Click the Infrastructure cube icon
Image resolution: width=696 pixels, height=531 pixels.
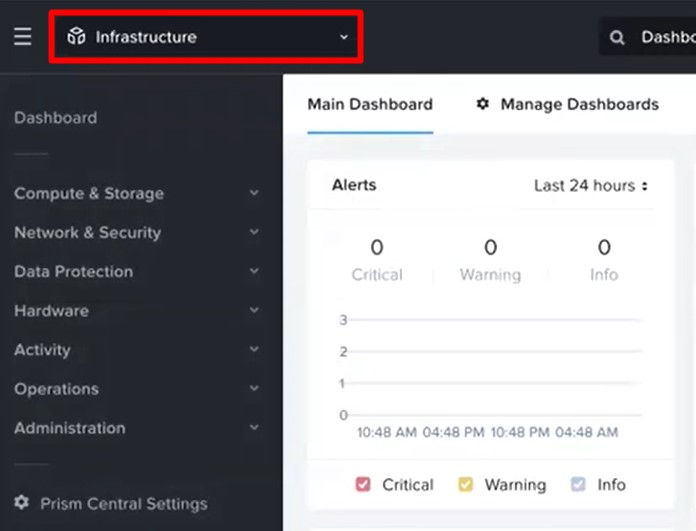[x=76, y=37]
